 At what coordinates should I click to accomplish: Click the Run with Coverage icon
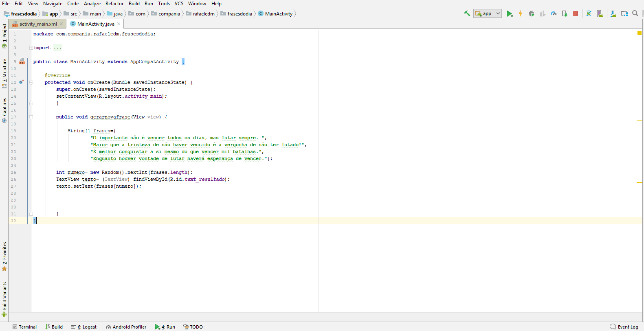click(x=542, y=13)
